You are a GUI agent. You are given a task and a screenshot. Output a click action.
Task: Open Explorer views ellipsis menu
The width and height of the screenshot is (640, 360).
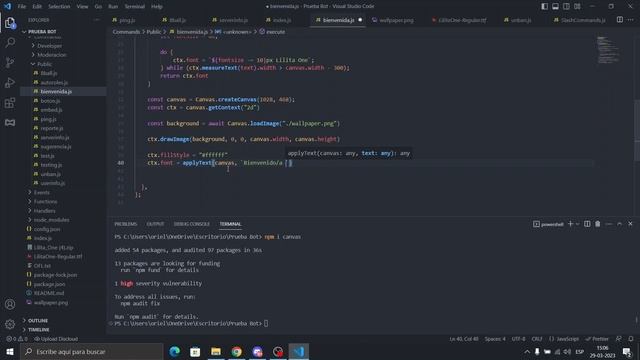96,20
